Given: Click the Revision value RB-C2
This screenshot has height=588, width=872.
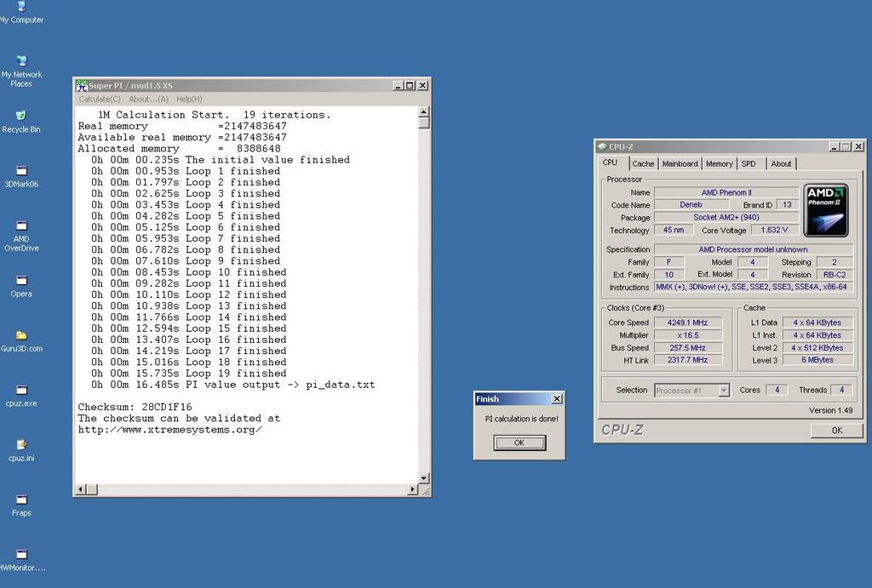Looking at the screenshot, I should [835, 275].
